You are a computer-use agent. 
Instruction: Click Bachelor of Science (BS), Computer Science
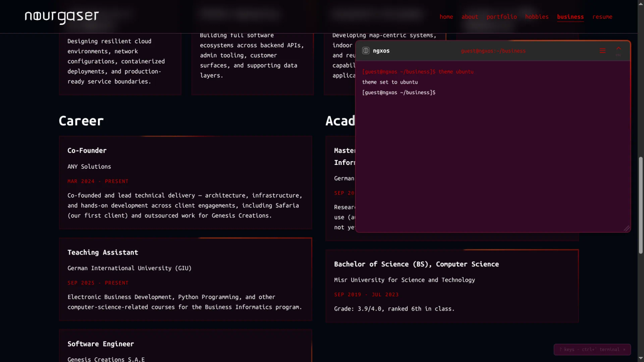[416, 264]
